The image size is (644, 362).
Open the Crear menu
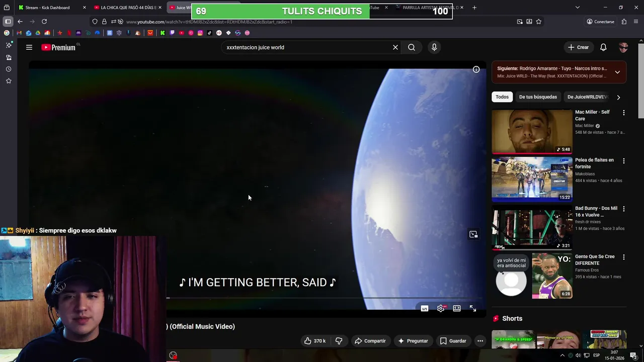pos(578,47)
